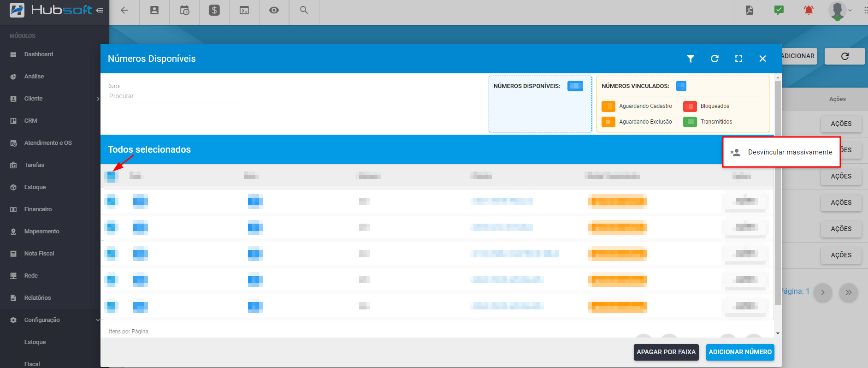Open filter in Números Disponíveis dialog
Image resolution: width=868 pixels, height=368 pixels.
click(x=691, y=59)
